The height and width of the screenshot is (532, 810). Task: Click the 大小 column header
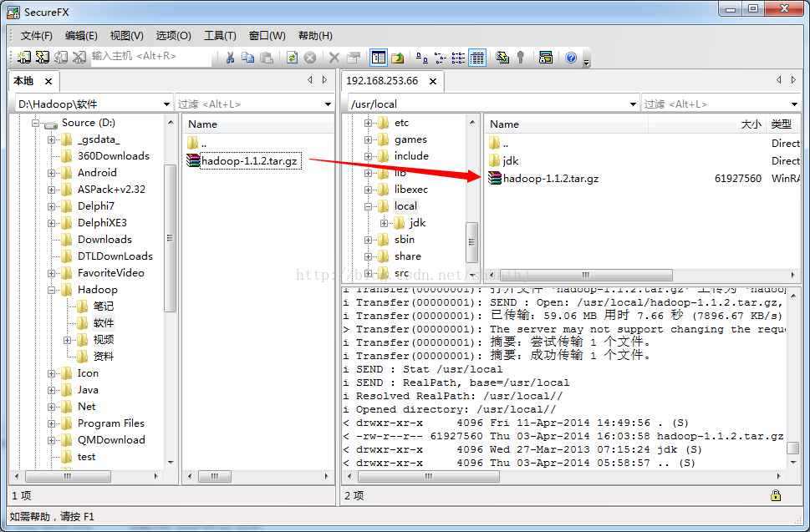(706, 124)
